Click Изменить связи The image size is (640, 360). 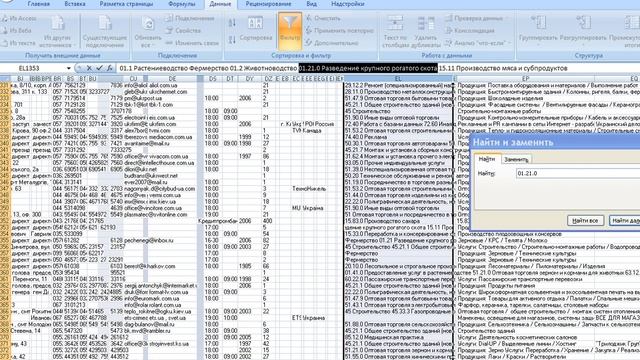[192, 43]
